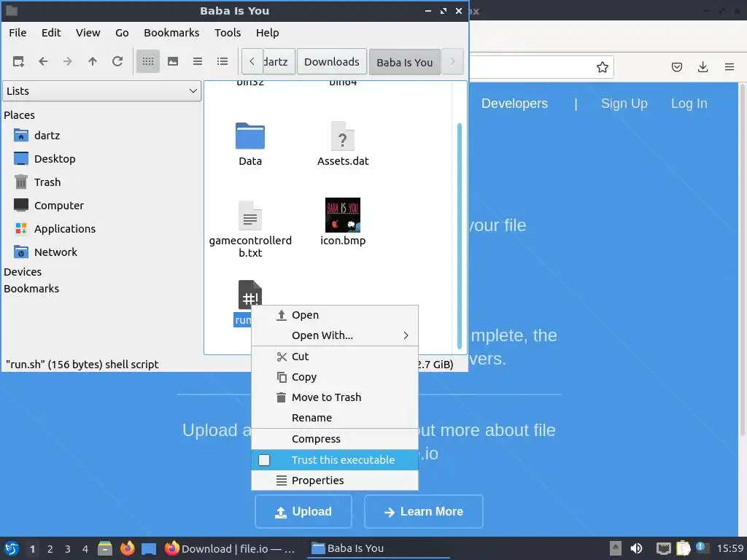Choose Rename from the context menu

pos(335,418)
